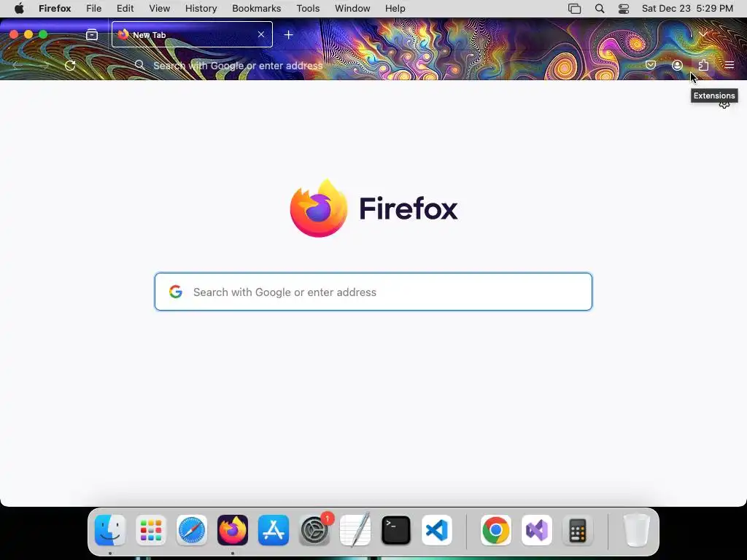The height and width of the screenshot is (560, 747).
Task: Open Spotlight search in the menu bar
Action: point(600,9)
